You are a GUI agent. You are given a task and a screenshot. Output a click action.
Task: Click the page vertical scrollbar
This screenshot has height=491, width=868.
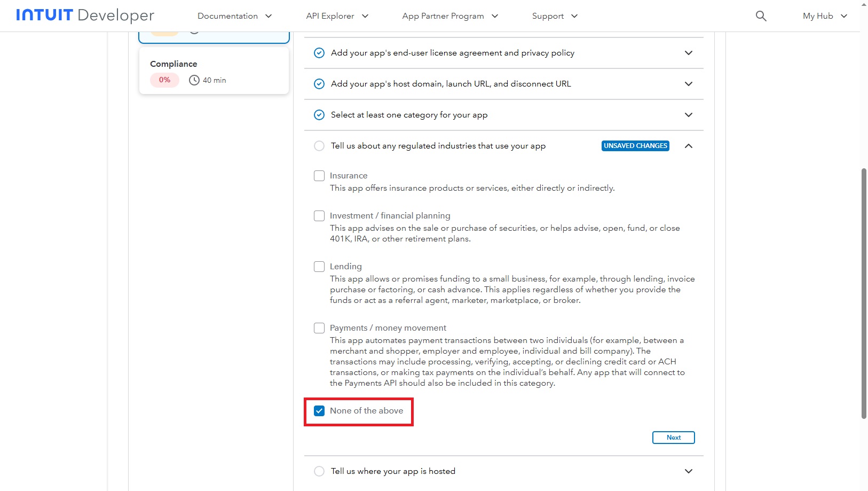[864, 293]
